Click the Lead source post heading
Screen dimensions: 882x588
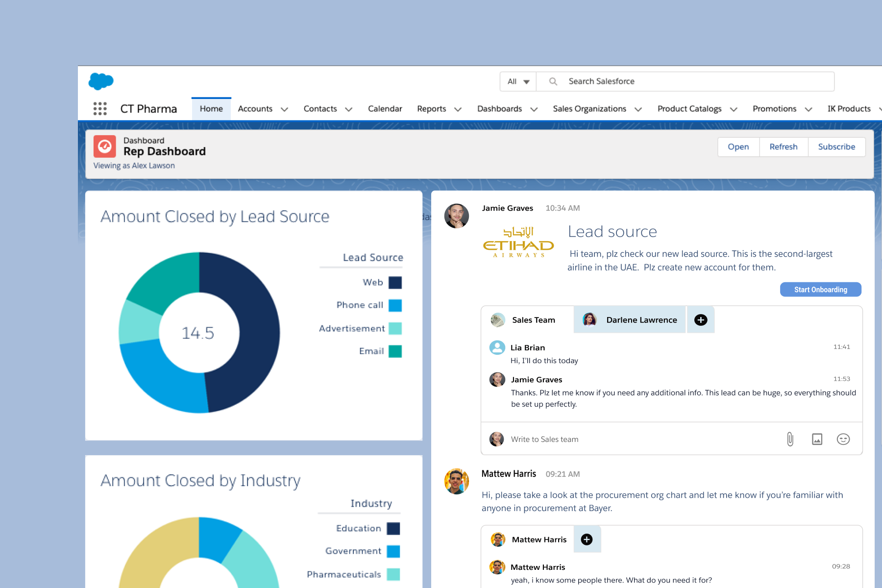[612, 231]
